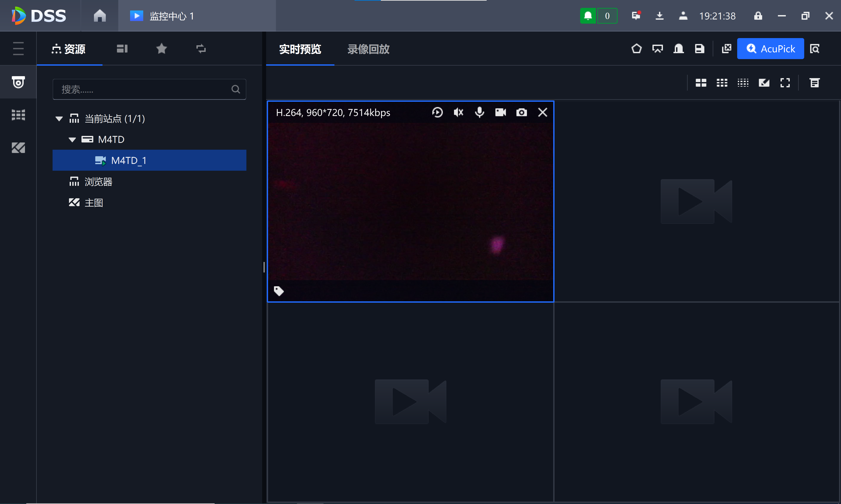Open the user account icon
Viewport: 841px width, 504px height.
pyautogui.click(x=683, y=16)
